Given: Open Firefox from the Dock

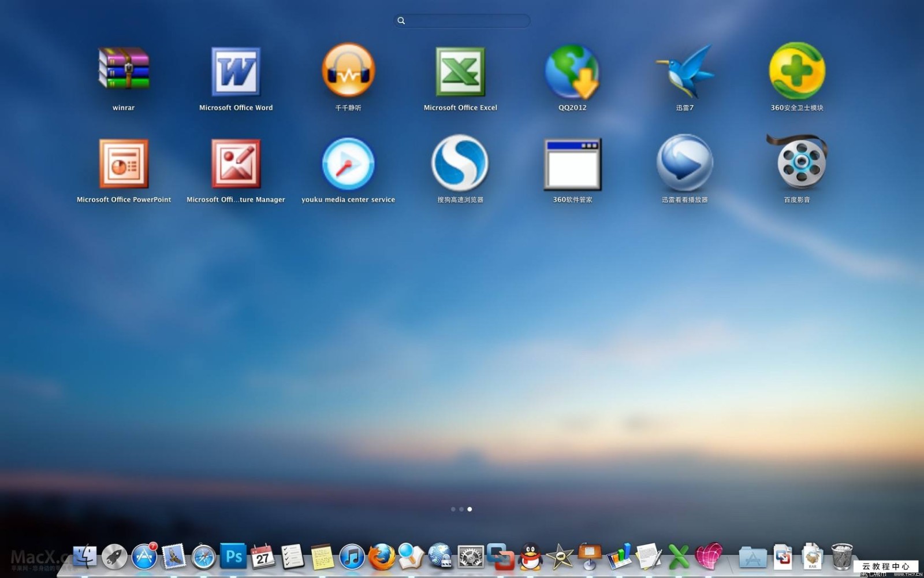Looking at the screenshot, I should click(381, 557).
